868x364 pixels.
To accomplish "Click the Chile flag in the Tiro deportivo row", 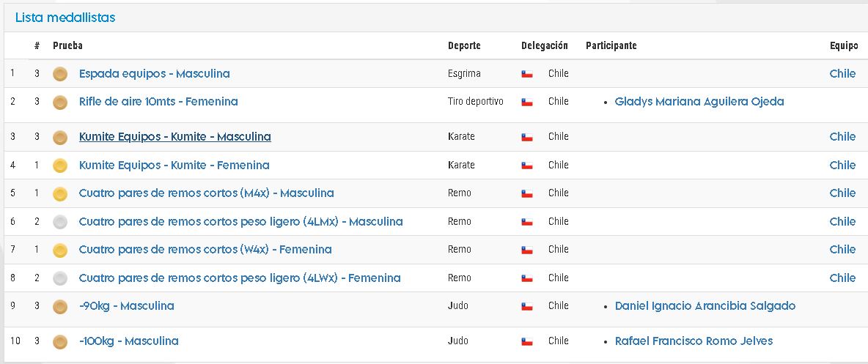I will [527, 102].
